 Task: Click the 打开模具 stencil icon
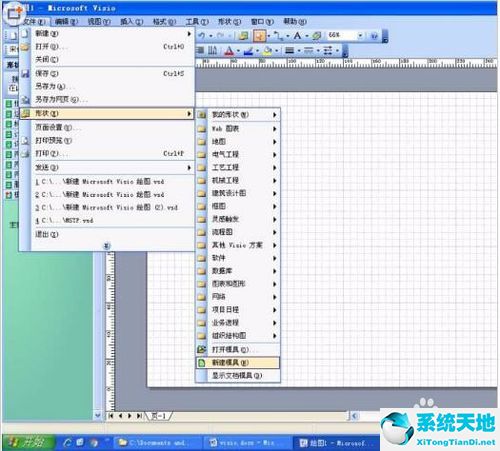(202, 349)
